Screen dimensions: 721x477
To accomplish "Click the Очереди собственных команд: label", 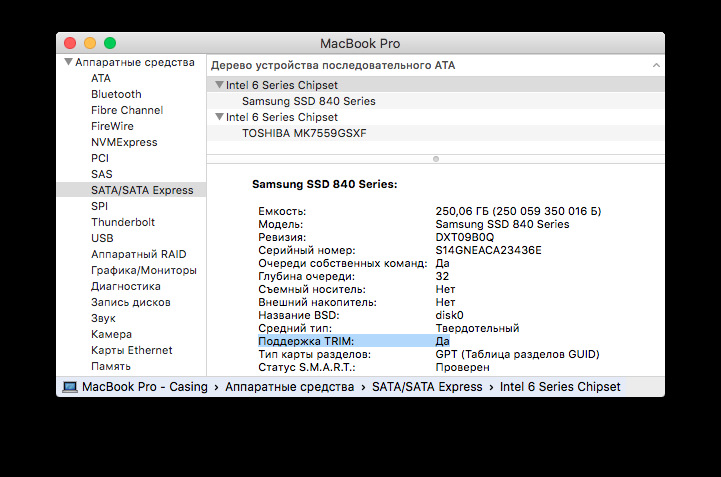I will pyautogui.click(x=343, y=263).
